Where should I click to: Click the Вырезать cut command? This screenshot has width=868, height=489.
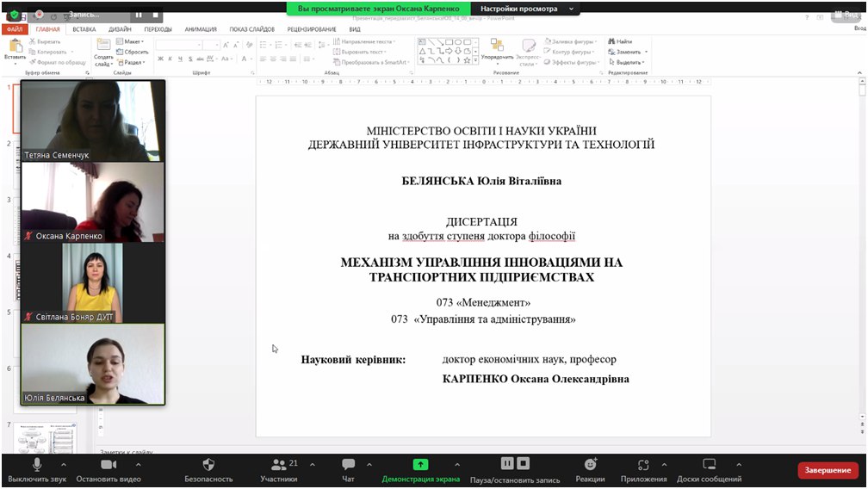46,41
